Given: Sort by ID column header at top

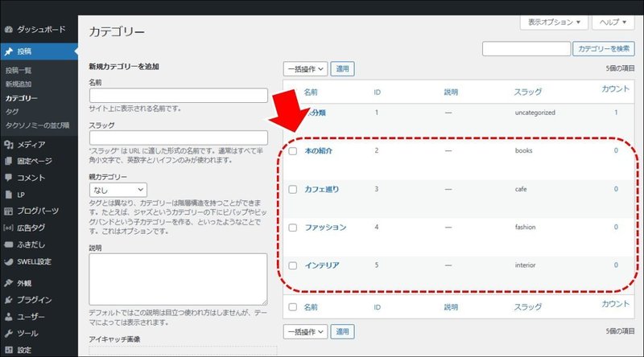Looking at the screenshot, I should tap(377, 92).
